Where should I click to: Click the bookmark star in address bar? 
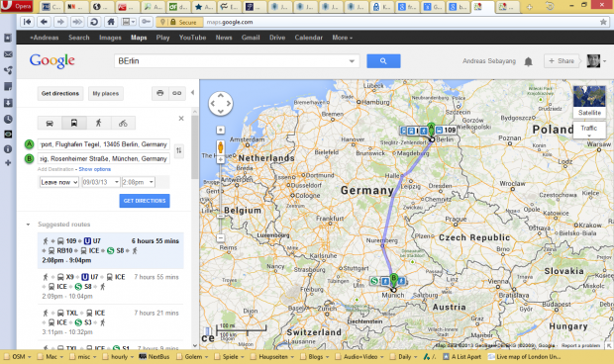click(x=603, y=22)
